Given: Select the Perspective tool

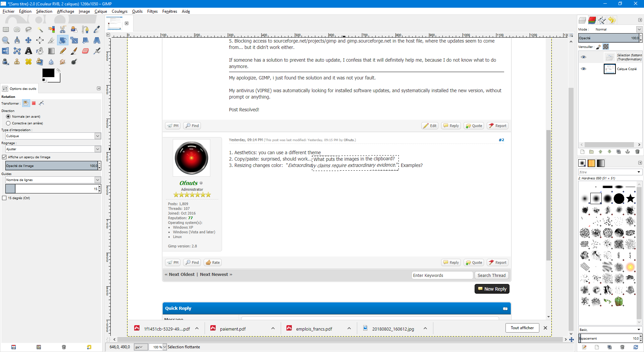Looking at the screenshot, I should tap(97, 40).
